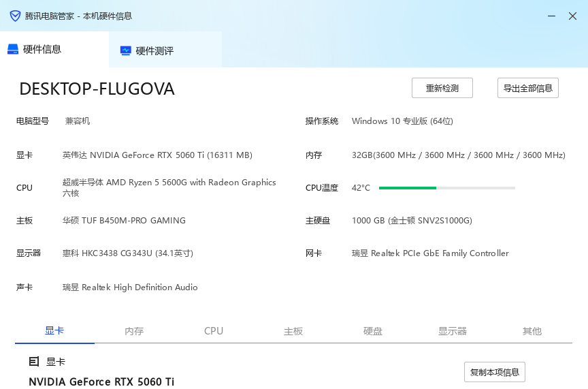Select the 显卡 detail tab
This screenshot has height=389, width=588.
click(x=54, y=331)
